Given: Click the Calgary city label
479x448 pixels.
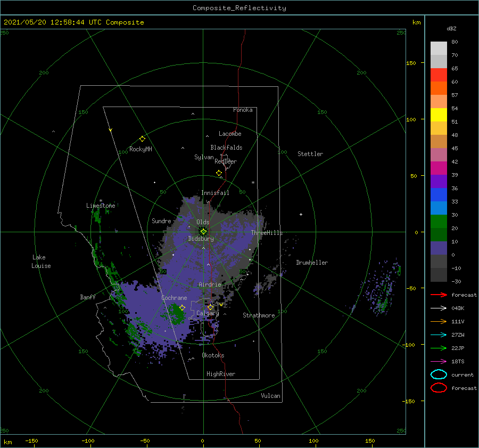Looking at the screenshot, I should [208, 313].
